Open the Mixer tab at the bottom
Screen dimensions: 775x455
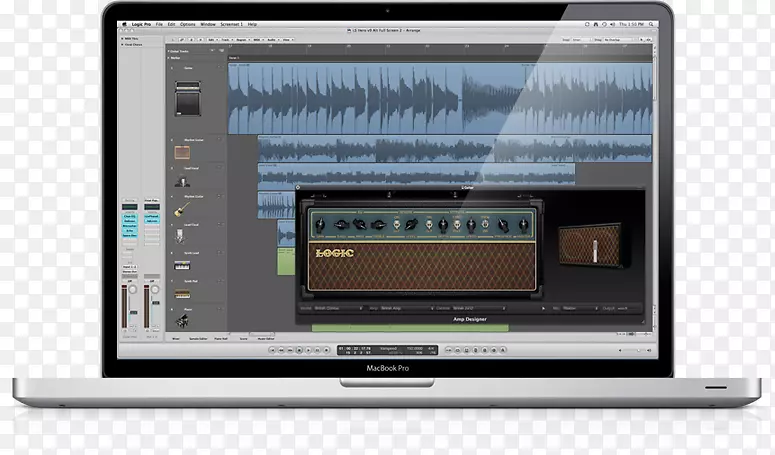pyautogui.click(x=175, y=339)
